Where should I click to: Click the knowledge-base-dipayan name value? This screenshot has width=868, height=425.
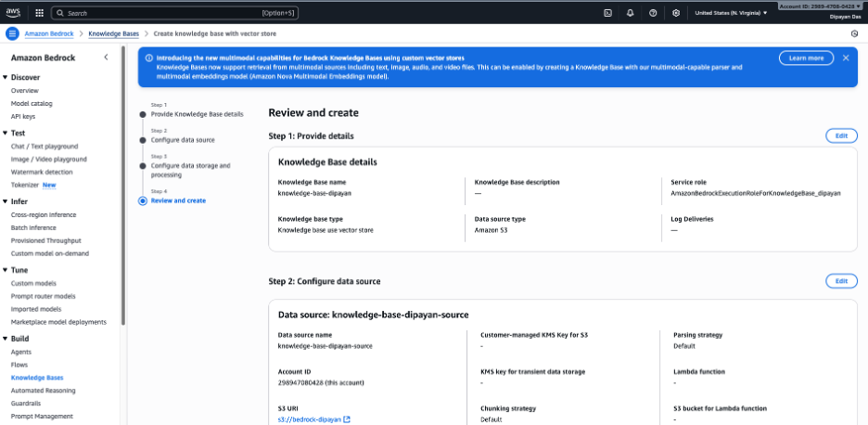point(314,193)
